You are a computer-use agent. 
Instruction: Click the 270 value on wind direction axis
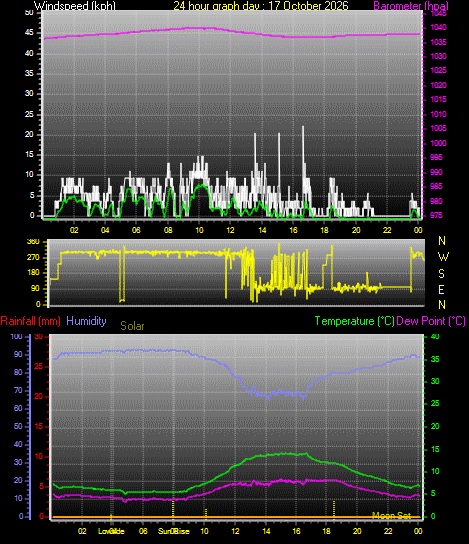(x=33, y=257)
